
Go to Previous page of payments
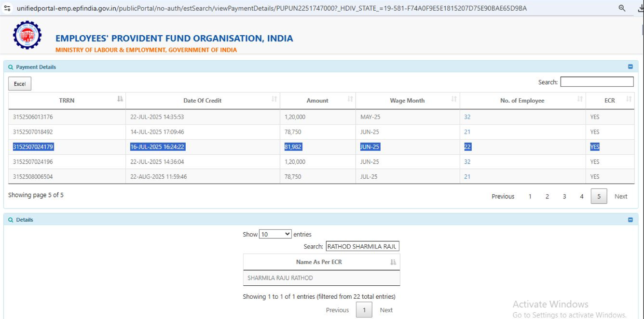[x=503, y=196]
